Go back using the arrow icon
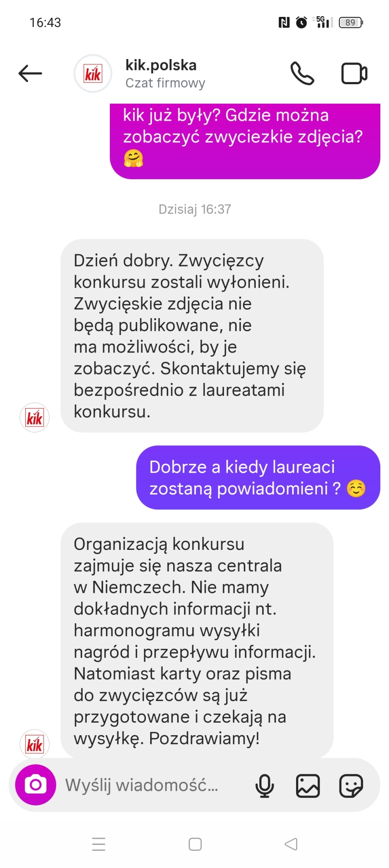 (30, 73)
